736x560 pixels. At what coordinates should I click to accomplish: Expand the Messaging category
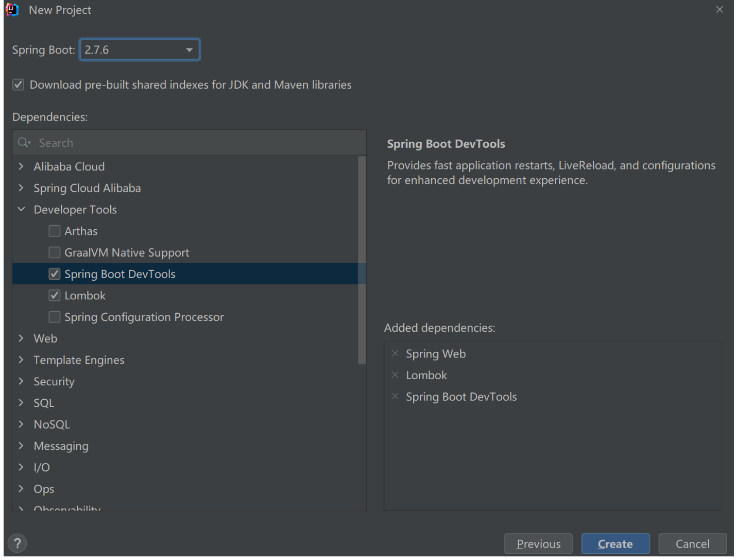[x=21, y=446]
